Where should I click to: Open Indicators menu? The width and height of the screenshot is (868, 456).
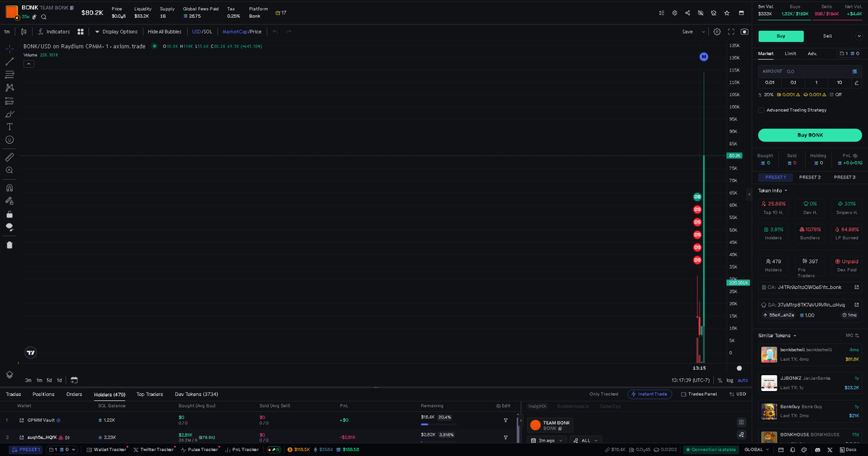(54, 32)
